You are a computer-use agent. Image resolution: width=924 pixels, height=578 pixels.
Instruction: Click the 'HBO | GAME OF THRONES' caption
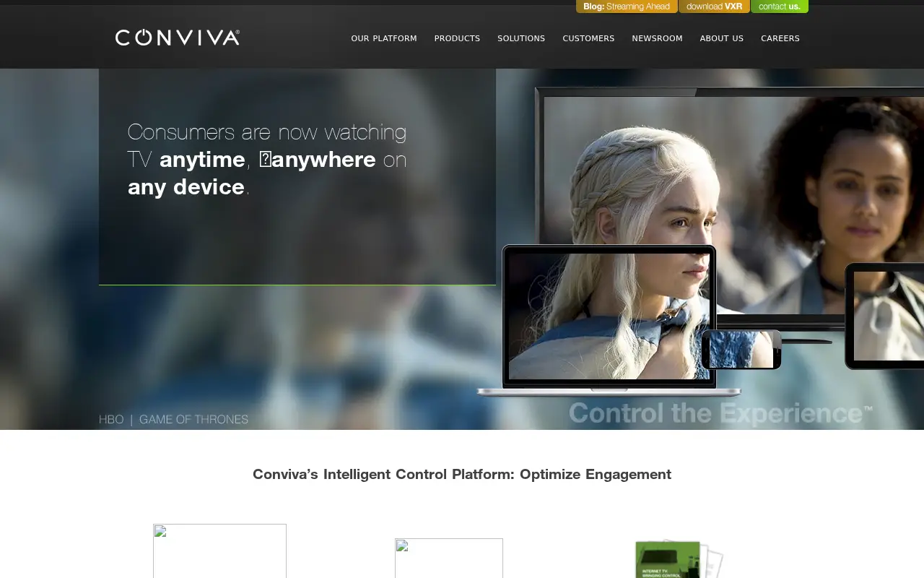[x=173, y=419]
